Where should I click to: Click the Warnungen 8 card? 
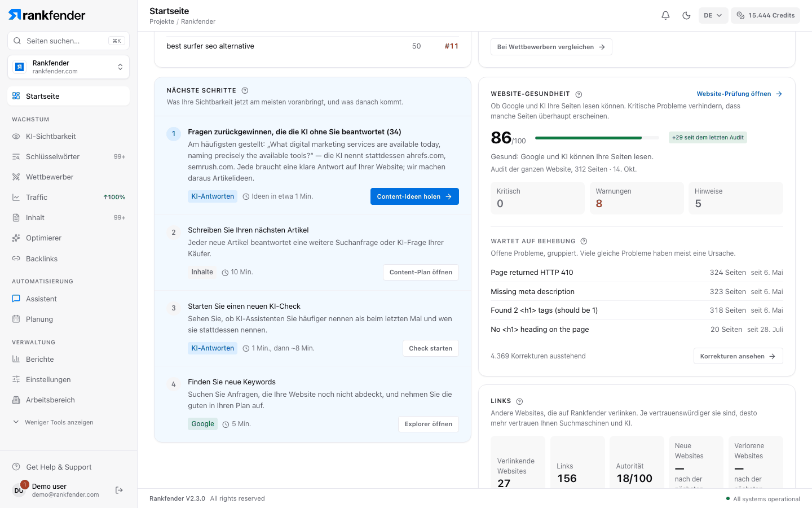pyautogui.click(x=637, y=198)
